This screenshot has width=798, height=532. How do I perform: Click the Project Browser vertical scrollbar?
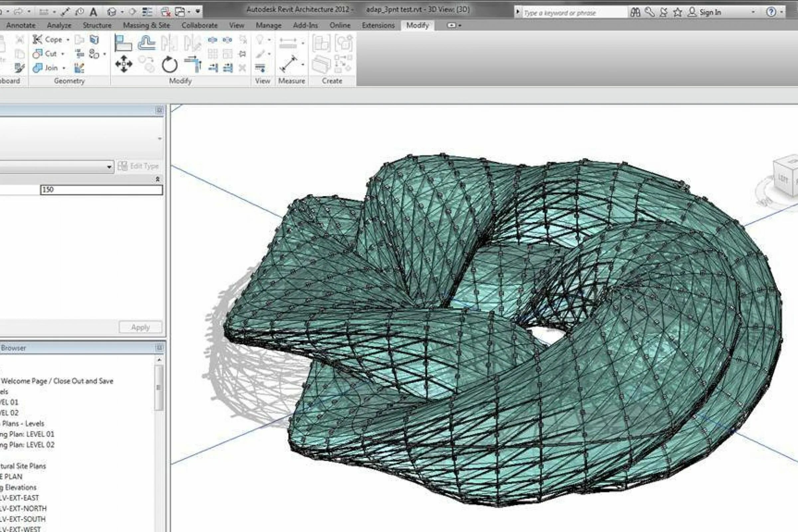pos(159,387)
